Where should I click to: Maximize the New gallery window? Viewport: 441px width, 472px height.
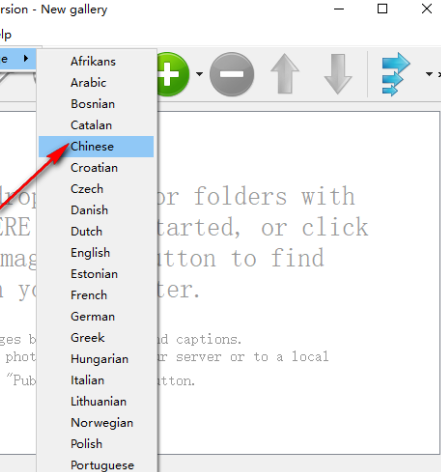coord(382,9)
